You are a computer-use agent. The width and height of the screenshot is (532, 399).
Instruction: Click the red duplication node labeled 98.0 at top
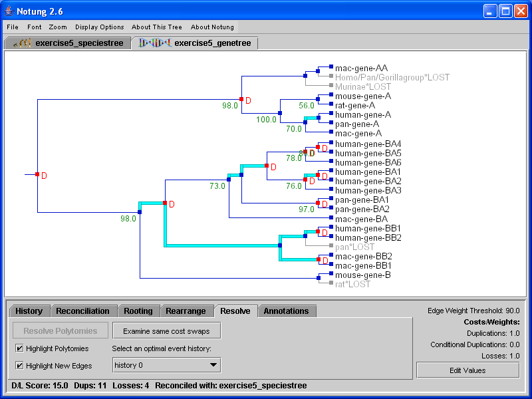pyautogui.click(x=241, y=99)
